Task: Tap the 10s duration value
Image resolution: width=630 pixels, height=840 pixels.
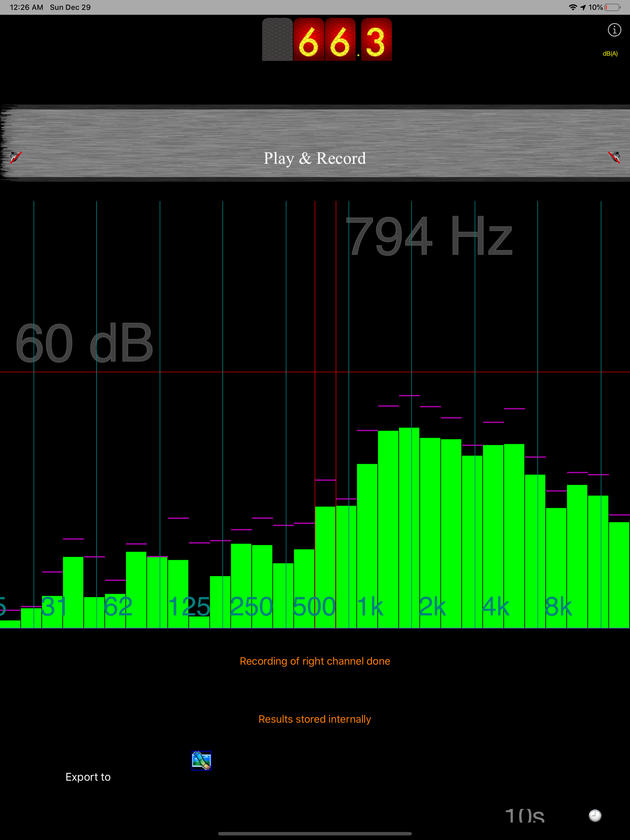Action: pos(524,815)
